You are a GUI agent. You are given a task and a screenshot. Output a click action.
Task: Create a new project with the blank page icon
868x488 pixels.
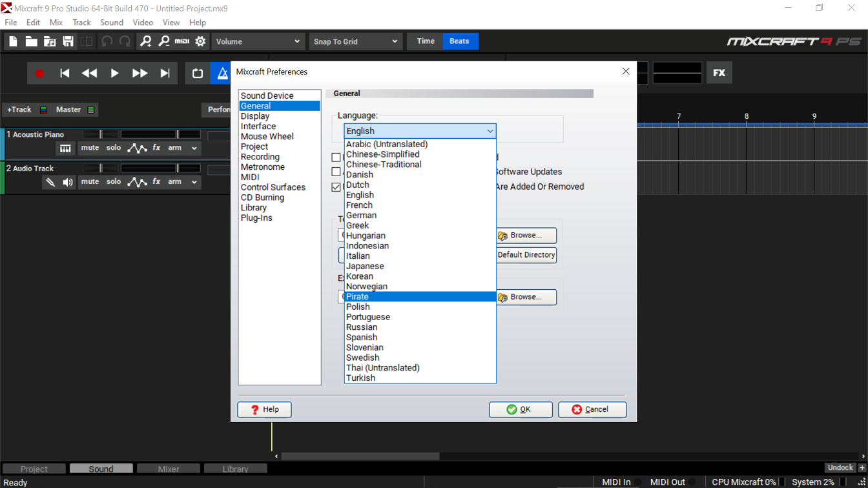click(x=13, y=41)
